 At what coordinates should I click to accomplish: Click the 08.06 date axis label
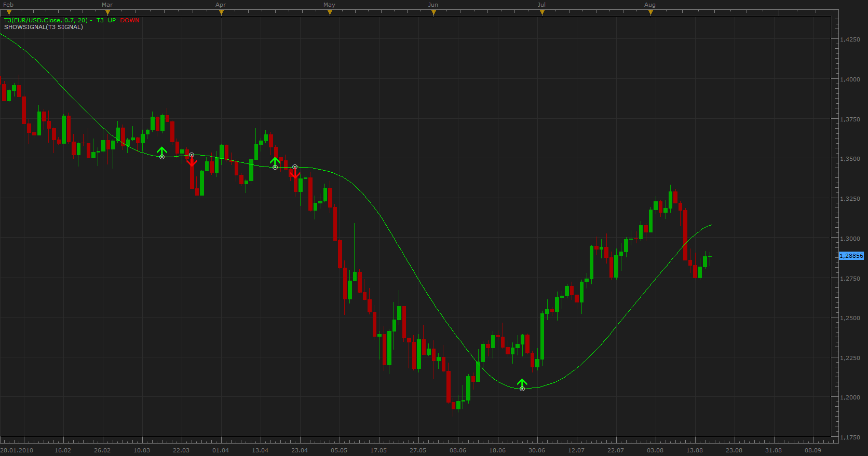click(458, 450)
